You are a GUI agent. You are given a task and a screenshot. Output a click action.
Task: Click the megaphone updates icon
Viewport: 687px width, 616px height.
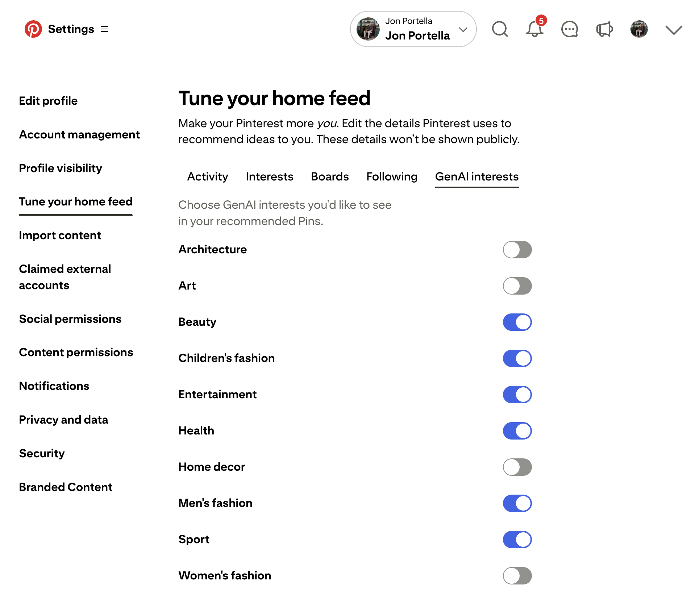604,29
